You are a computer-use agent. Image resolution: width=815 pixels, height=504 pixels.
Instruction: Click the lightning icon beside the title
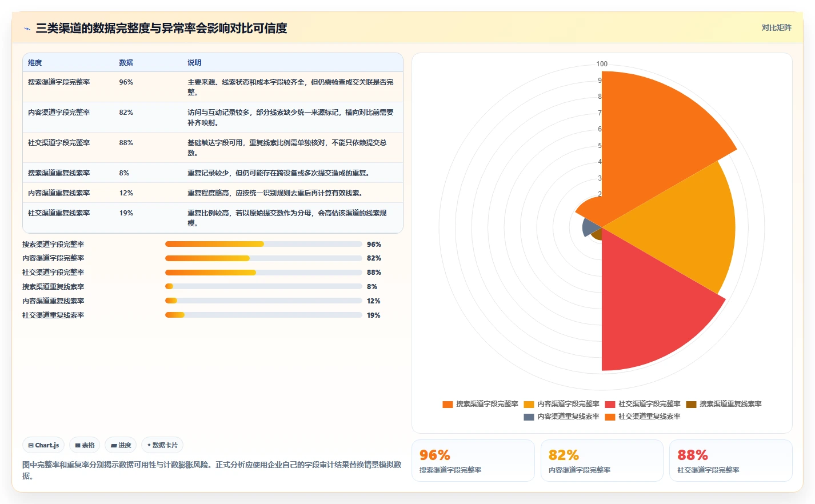point(27,29)
